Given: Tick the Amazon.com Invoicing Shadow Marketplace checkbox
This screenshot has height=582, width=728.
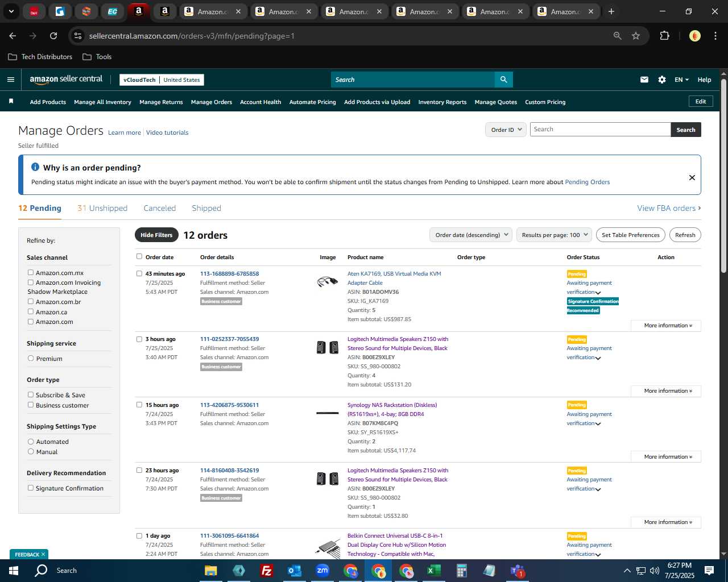Looking at the screenshot, I should pyautogui.click(x=31, y=282).
